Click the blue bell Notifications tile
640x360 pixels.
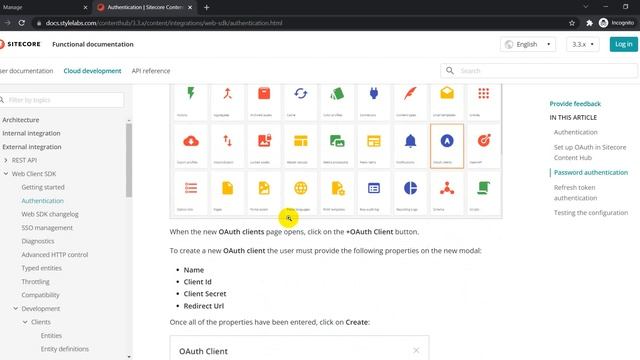coord(410,146)
